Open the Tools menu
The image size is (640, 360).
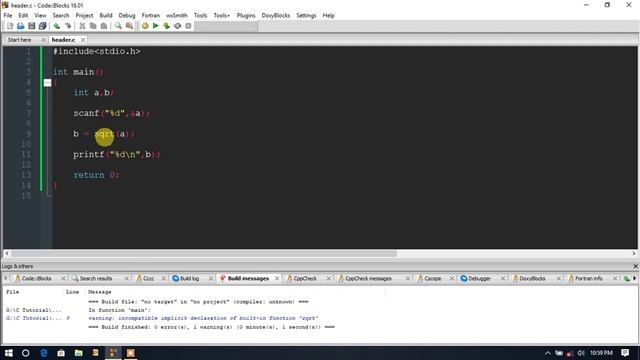200,15
